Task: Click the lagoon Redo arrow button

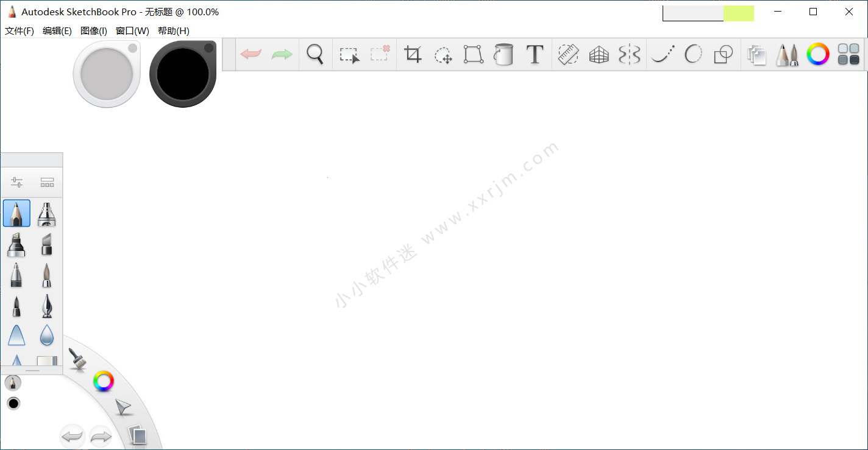Action: tap(101, 436)
